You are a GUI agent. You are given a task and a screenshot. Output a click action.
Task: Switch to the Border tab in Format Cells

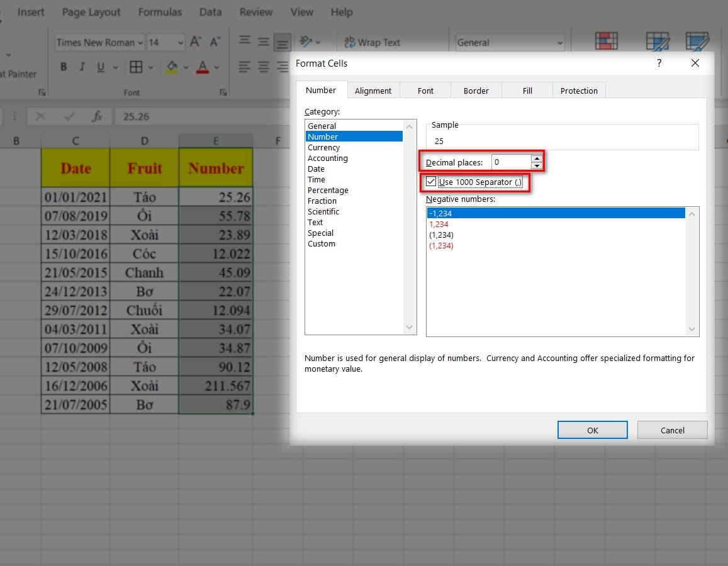coord(476,91)
